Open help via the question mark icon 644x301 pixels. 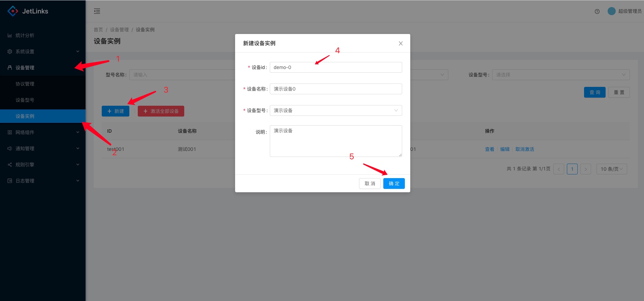[x=597, y=11]
